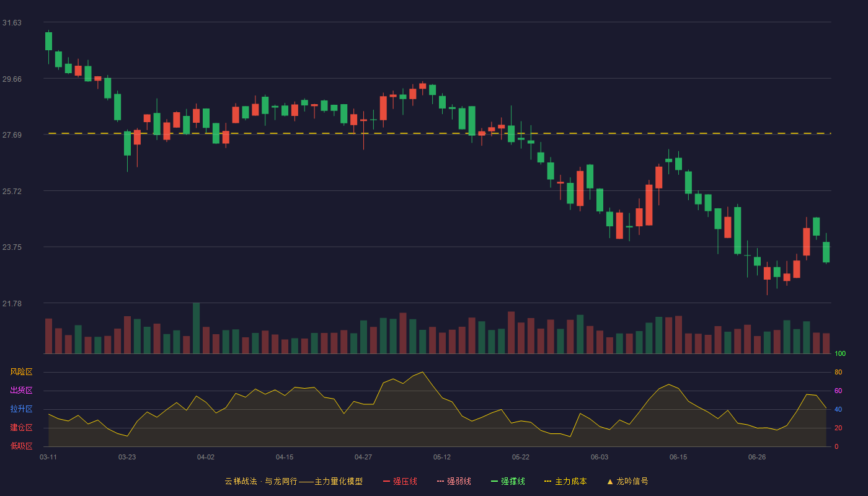Select the 低吸区 zone label
This screenshot has width=868, height=496.
pos(21,446)
